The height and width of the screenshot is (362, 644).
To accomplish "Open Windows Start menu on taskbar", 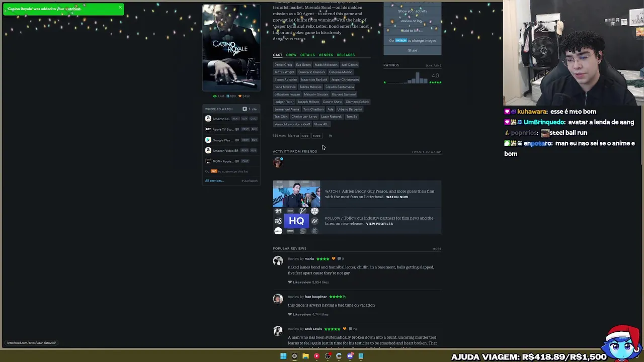I will [283, 356].
